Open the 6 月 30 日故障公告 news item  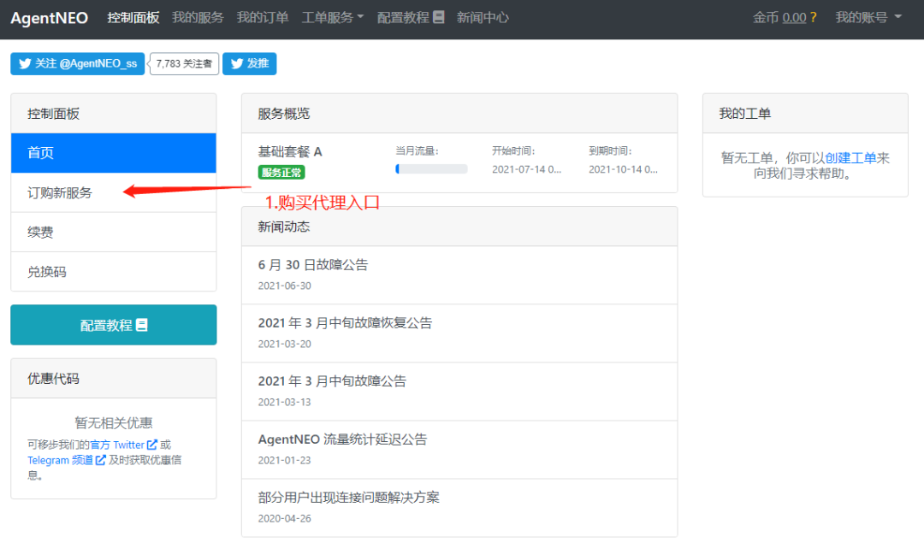(x=313, y=265)
